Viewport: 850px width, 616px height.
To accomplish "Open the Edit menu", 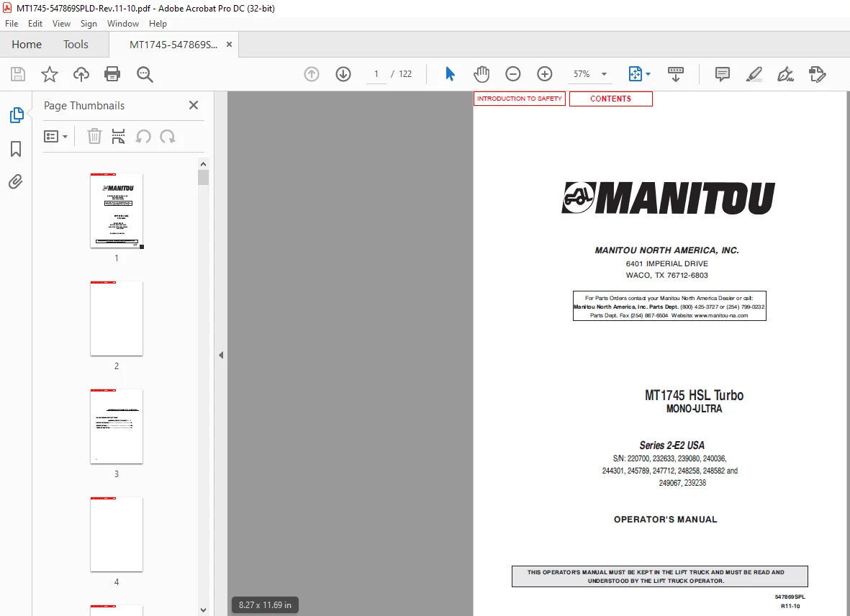I will pos(35,23).
